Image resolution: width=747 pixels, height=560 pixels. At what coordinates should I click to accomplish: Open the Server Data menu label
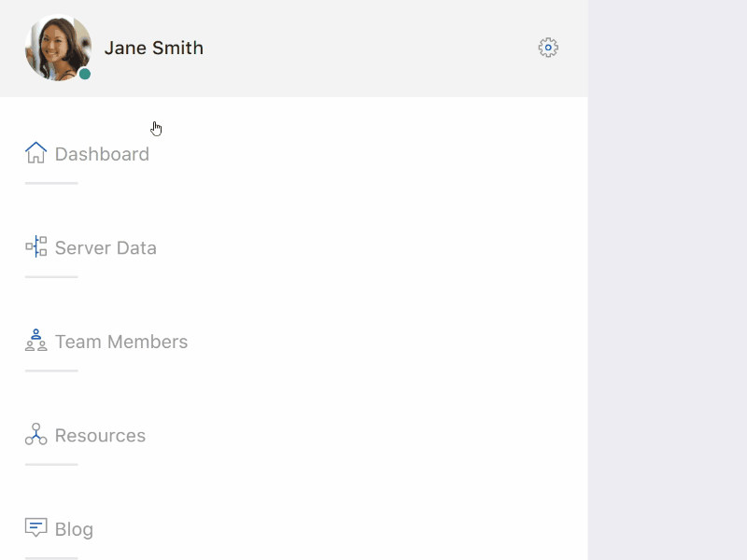106,248
